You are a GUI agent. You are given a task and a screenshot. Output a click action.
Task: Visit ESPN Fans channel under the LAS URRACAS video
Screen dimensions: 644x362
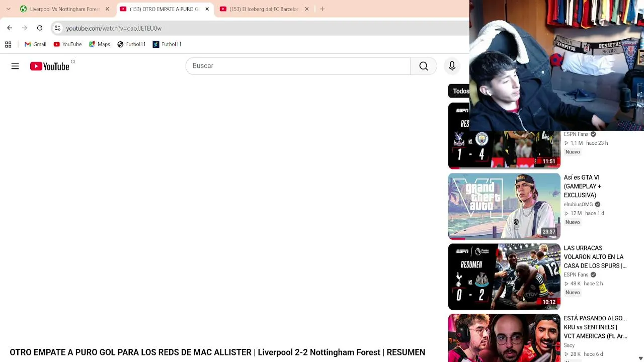pos(576,275)
